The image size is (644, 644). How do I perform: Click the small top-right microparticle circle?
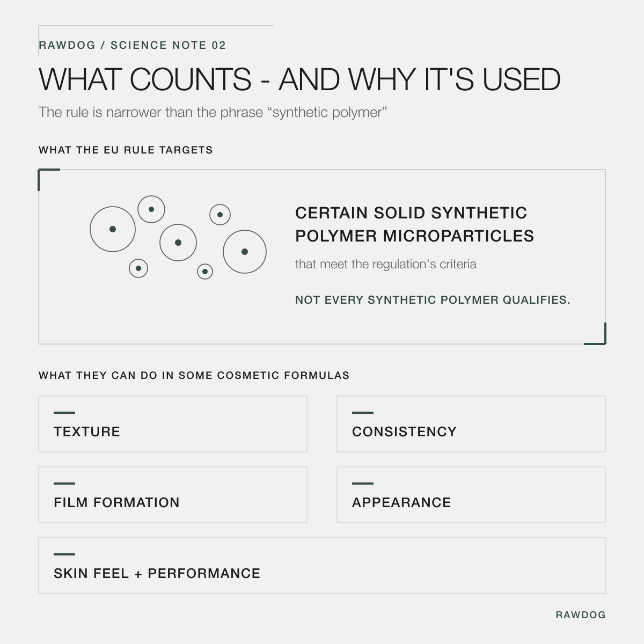[x=220, y=215]
